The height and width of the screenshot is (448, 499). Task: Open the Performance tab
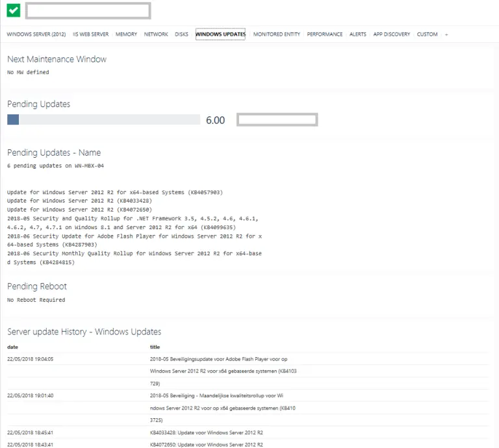325,34
